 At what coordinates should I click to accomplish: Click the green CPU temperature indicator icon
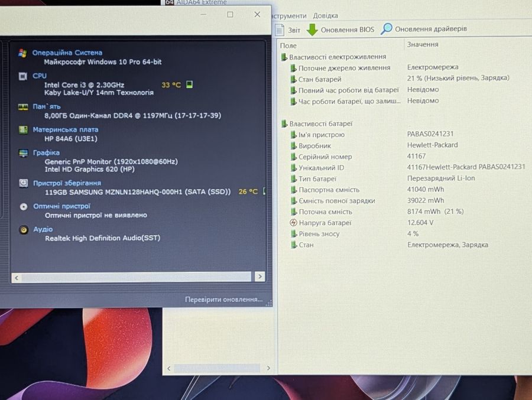point(189,84)
